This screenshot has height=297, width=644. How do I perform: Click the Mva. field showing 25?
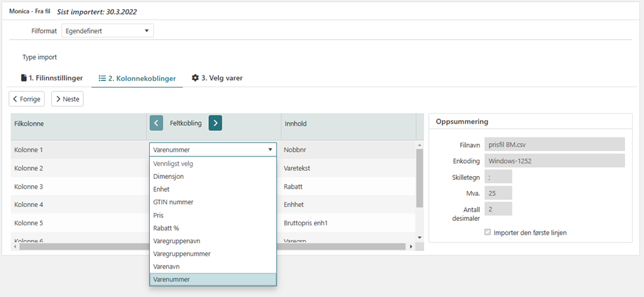click(x=498, y=193)
